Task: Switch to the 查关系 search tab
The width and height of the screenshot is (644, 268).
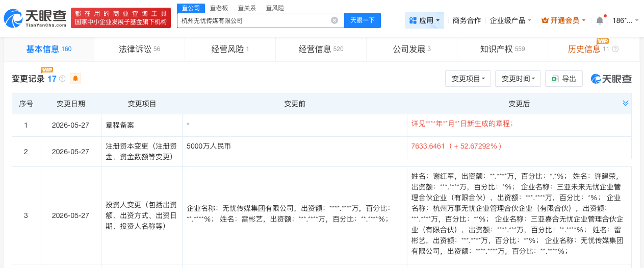Action: pos(247,8)
